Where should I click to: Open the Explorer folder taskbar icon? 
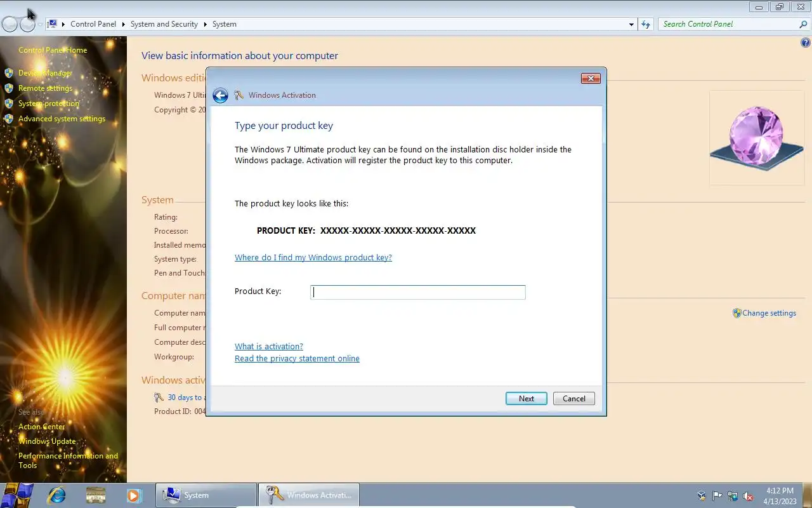click(95, 495)
